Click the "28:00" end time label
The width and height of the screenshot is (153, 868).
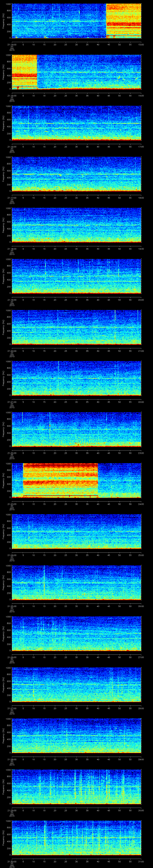pos(141,708)
